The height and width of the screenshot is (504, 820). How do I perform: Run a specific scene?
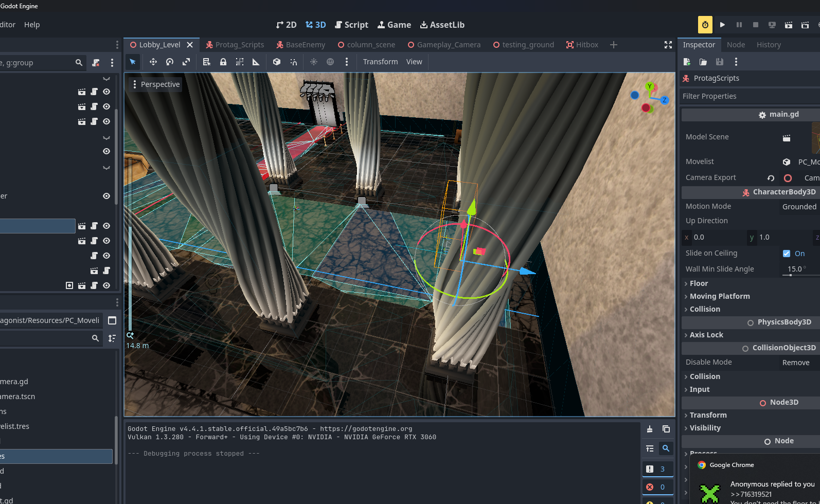tap(805, 25)
